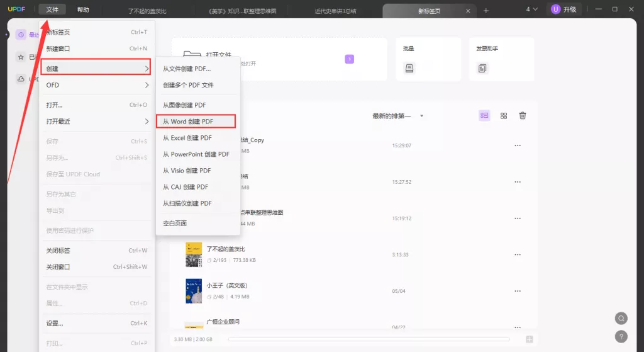Open 小王子 book cover thumbnail
Image resolution: width=644 pixels, height=352 pixels.
coord(194,291)
